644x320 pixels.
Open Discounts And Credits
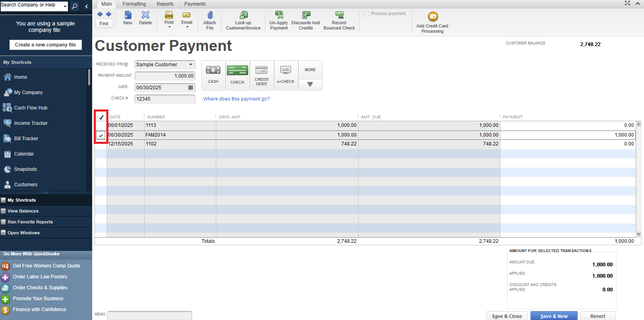pyautogui.click(x=306, y=16)
